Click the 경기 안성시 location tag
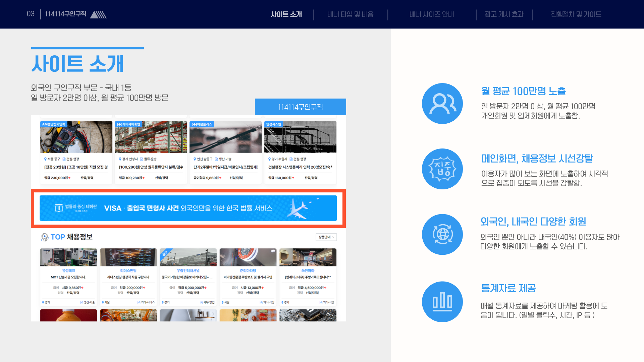644x362 pixels. [128, 159]
